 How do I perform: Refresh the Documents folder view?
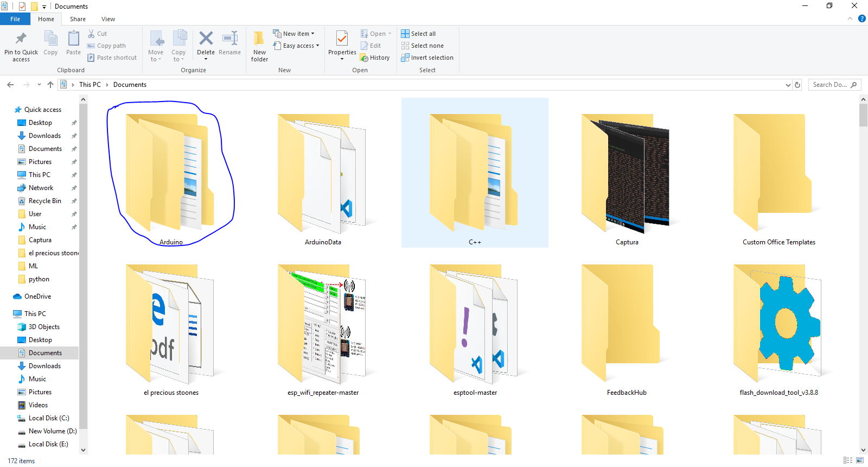click(797, 85)
